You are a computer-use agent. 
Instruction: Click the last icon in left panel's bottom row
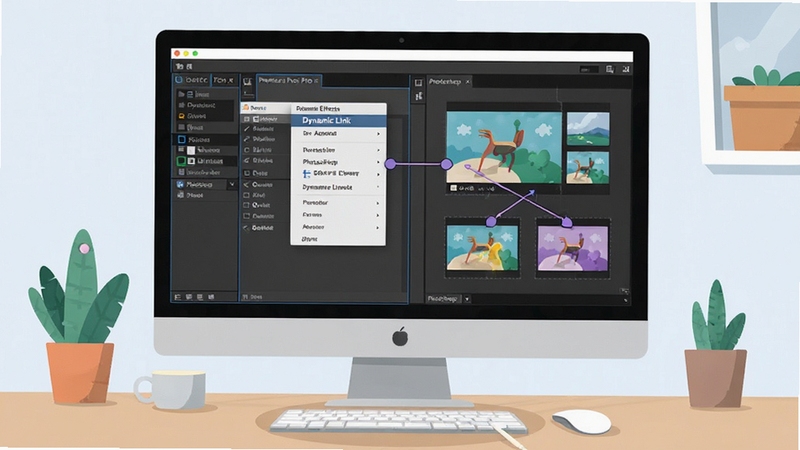pyautogui.click(x=211, y=297)
